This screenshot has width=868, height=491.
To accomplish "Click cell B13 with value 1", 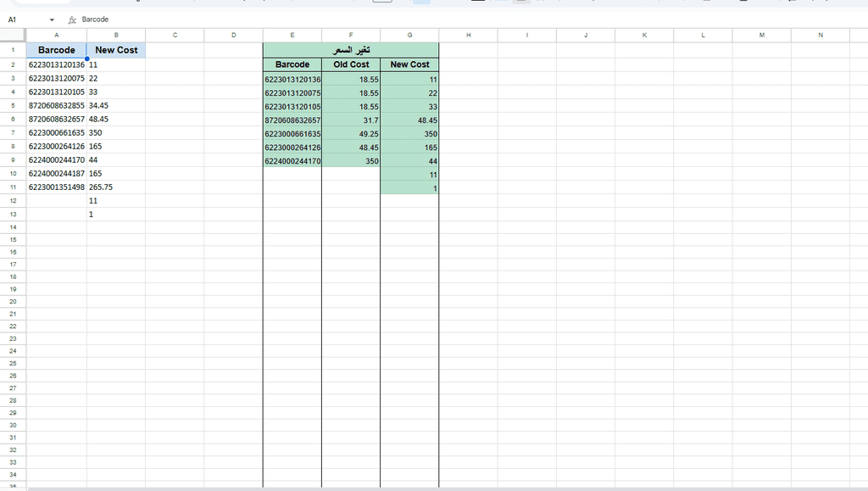I will (116, 215).
